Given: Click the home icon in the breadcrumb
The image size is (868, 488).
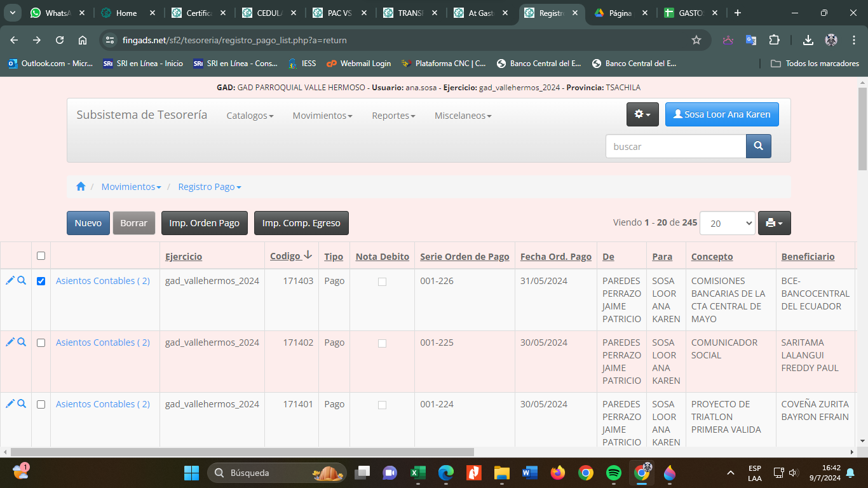Looking at the screenshot, I should 81,187.
